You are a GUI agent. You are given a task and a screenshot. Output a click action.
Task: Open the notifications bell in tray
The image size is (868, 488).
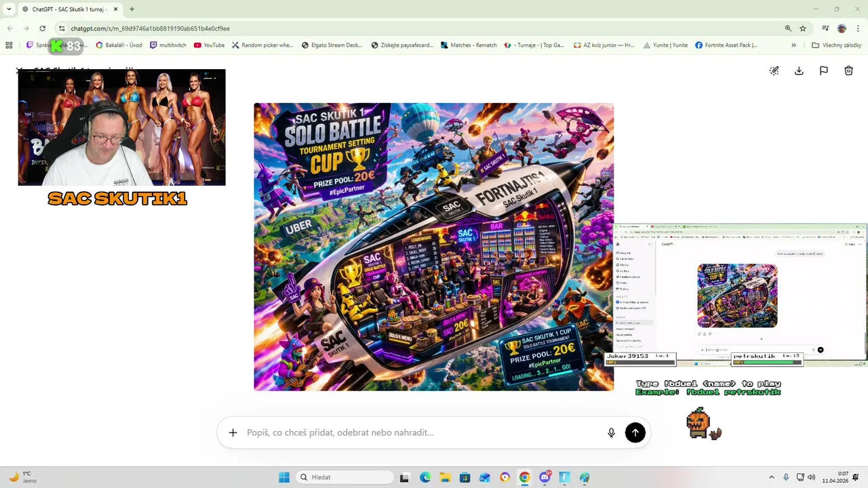click(856, 477)
